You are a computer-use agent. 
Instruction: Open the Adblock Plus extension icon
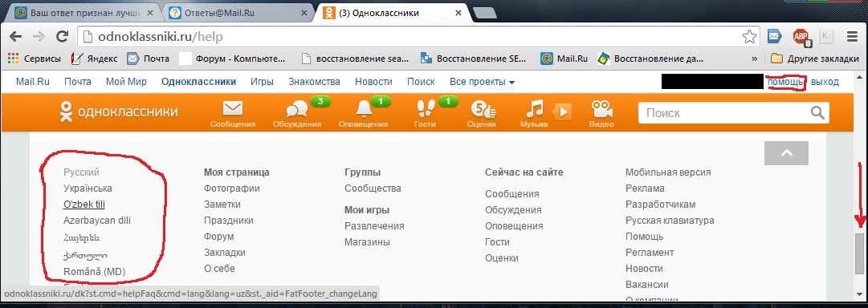[x=801, y=37]
